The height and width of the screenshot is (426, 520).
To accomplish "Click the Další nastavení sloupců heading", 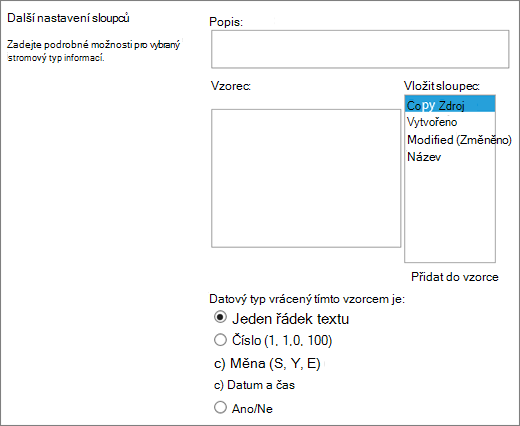I will tap(68, 18).
